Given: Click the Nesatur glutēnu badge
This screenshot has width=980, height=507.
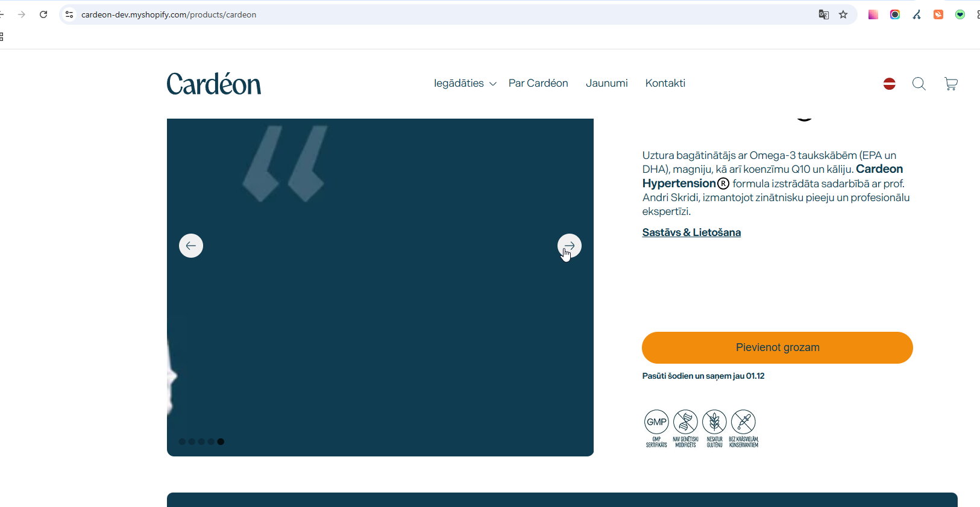Looking at the screenshot, I should pyautogui.click(x=714, y=429).
